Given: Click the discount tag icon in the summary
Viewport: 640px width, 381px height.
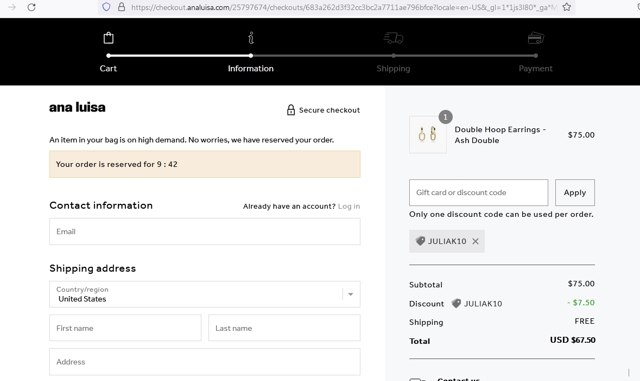Looking at the screenshot, I should [456, 303].
